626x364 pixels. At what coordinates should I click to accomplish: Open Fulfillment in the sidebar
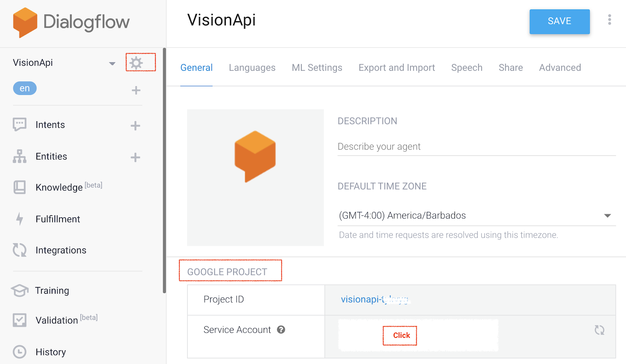[58, 219]
